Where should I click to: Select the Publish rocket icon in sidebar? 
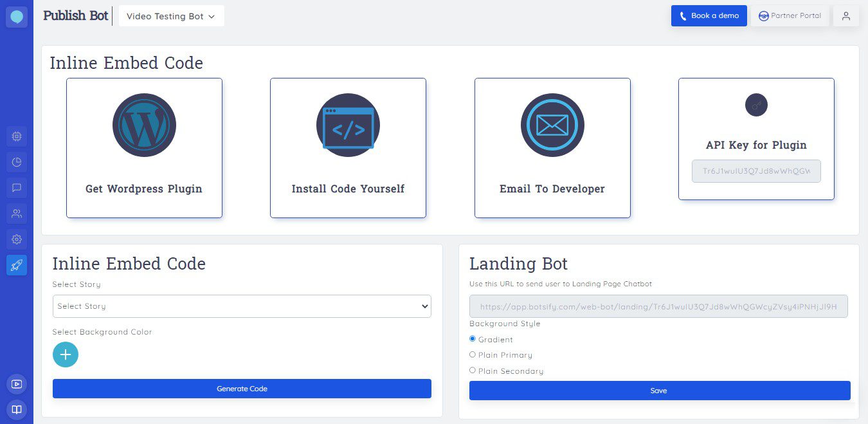click(17, 265)
